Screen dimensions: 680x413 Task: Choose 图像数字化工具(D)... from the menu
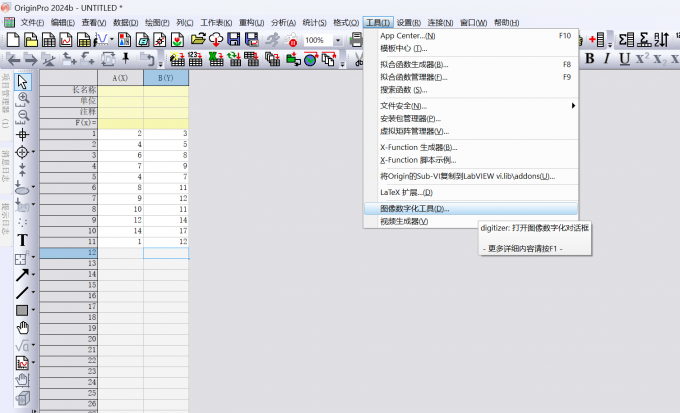click(x=471, y=209)
